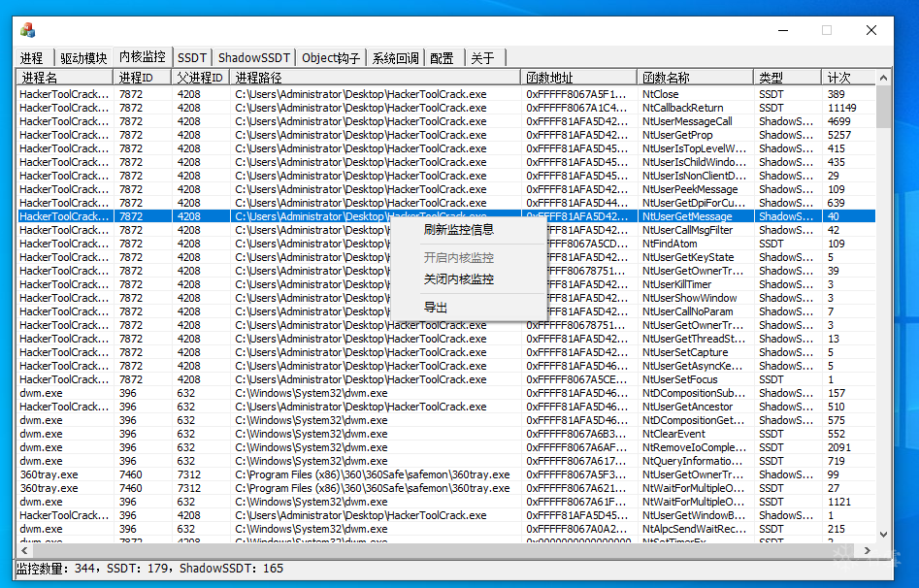Viewport: 919px width, 588px height.
Task: Open the 关于 tab
Action: pos(483,57)
